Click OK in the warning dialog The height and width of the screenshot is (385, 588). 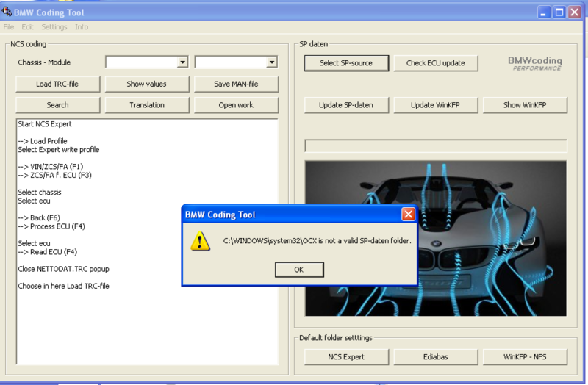[x=299, y=270]
